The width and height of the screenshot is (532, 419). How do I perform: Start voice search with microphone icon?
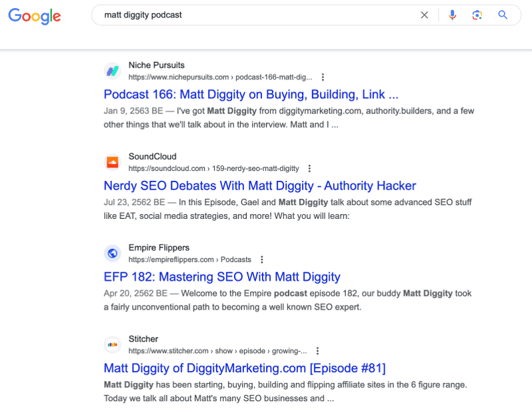click(x=452, y=15)
